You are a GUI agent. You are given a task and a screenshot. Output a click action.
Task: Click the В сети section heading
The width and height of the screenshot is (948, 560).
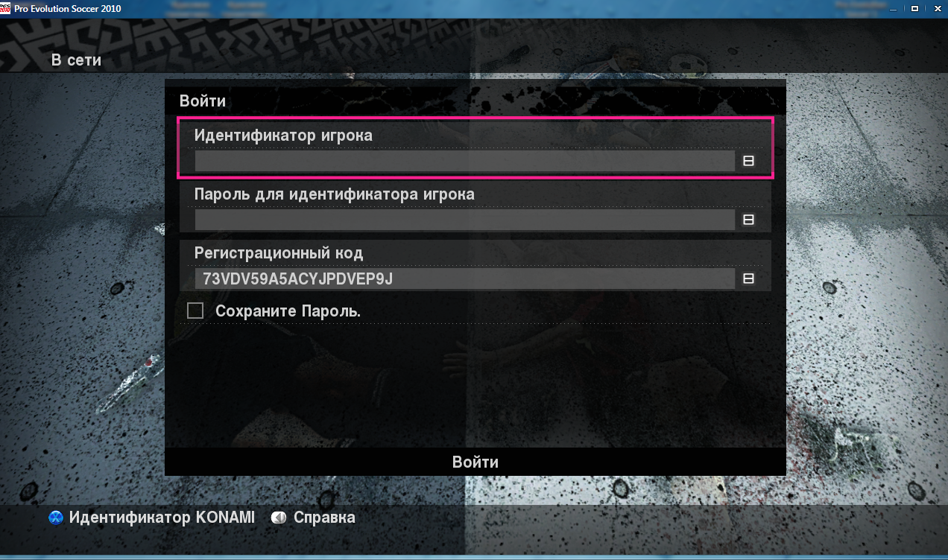click(76, 60)
